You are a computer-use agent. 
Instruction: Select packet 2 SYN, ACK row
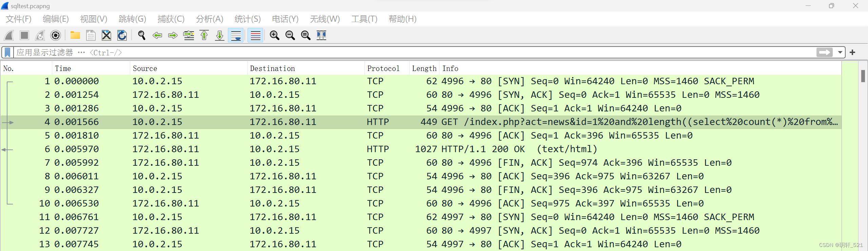coord(421,95)
